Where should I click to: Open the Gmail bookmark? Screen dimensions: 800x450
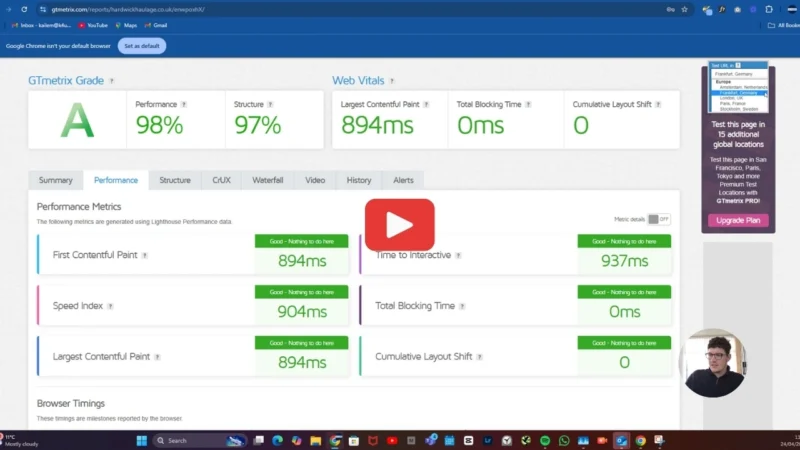pos(156,25)
